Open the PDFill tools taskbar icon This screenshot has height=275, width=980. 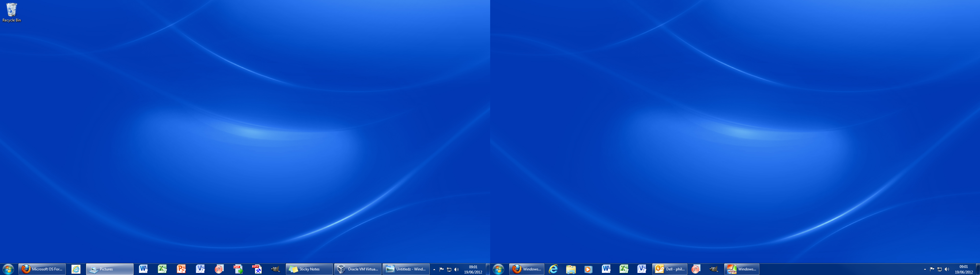coord(257,269)
